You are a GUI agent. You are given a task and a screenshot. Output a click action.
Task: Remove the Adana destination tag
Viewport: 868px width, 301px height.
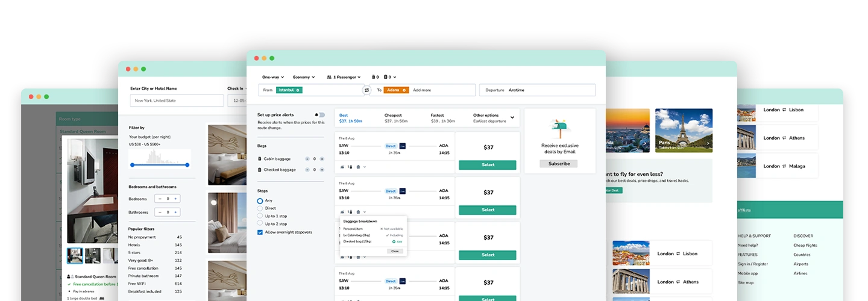tap(405, 90)
